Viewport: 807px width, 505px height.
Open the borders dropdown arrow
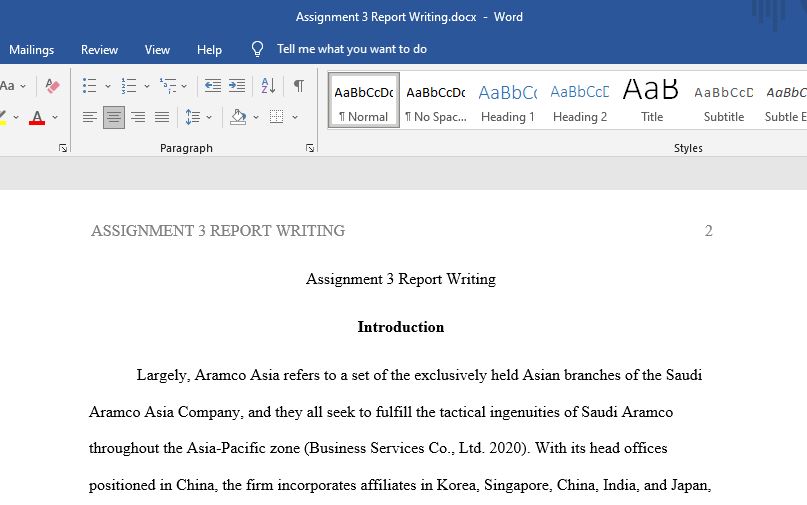coord(295,117)
